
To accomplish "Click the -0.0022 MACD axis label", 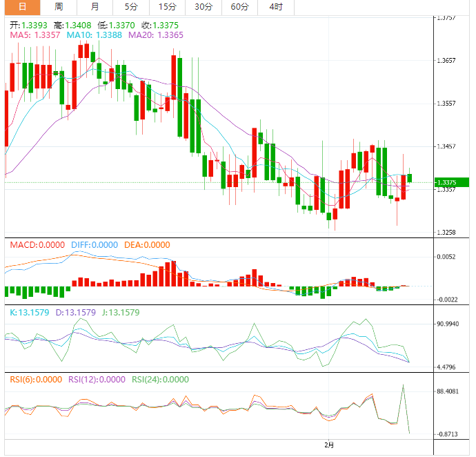I will coord(447,300).
